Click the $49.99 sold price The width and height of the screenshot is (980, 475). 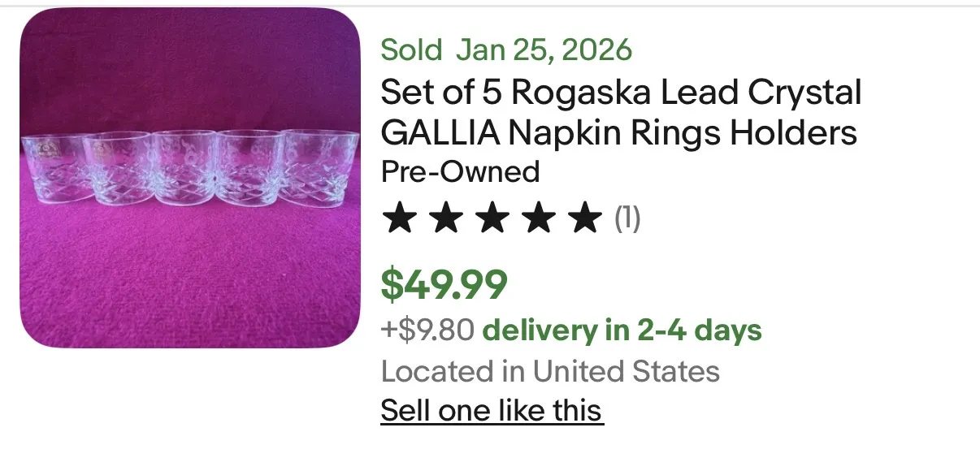[444, 284]
